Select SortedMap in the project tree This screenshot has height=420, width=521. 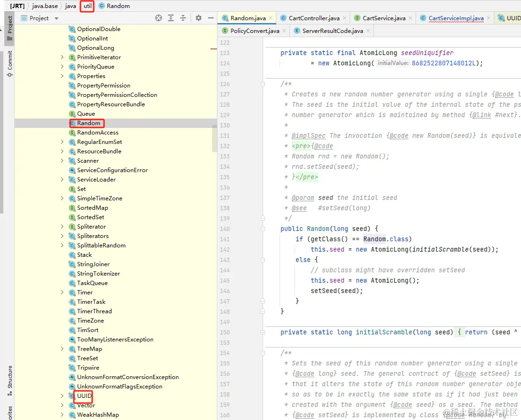click(92, 208)
